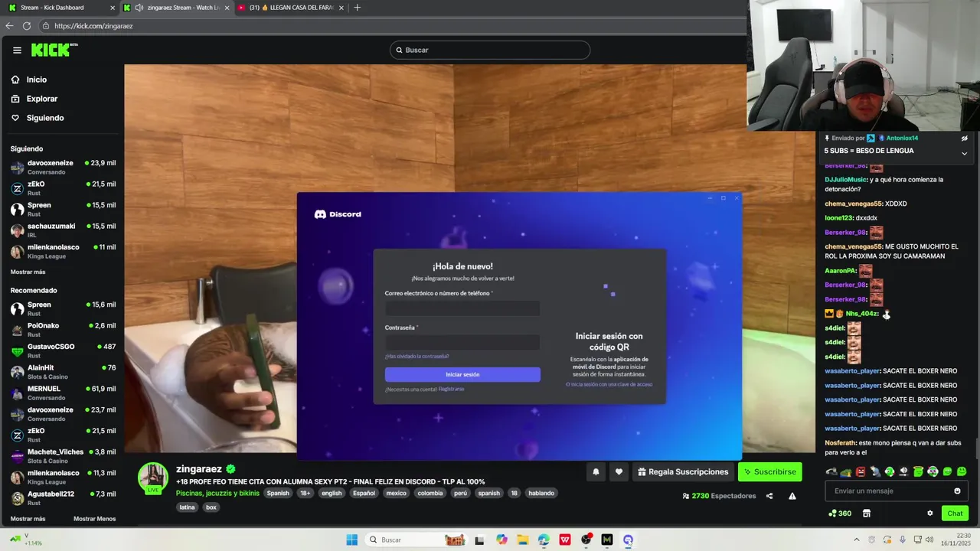Open MERNUEL recommended channel
Viewport: 980px width, 551px height.
63,393
